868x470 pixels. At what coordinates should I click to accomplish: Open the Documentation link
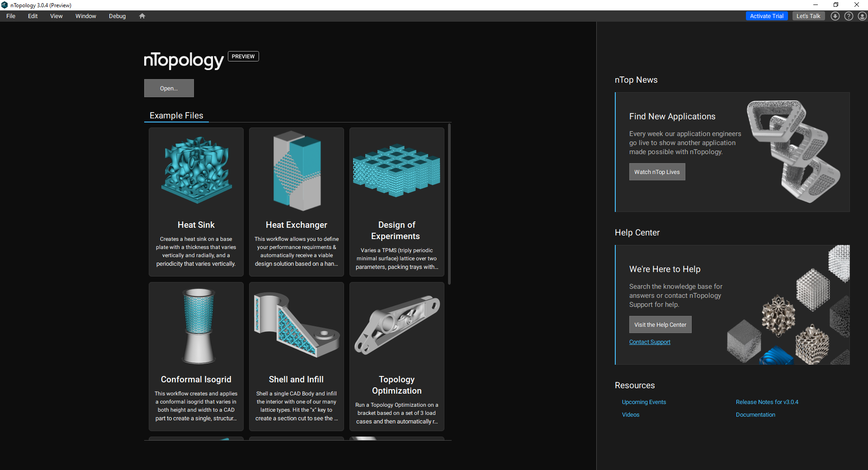point(755,415)
